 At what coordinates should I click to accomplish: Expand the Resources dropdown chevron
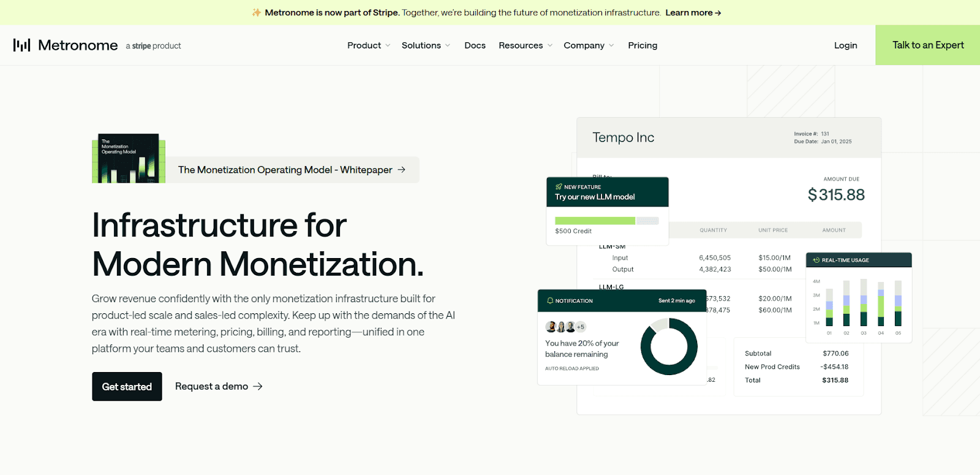pyautogui.click(x=550, y=45)
